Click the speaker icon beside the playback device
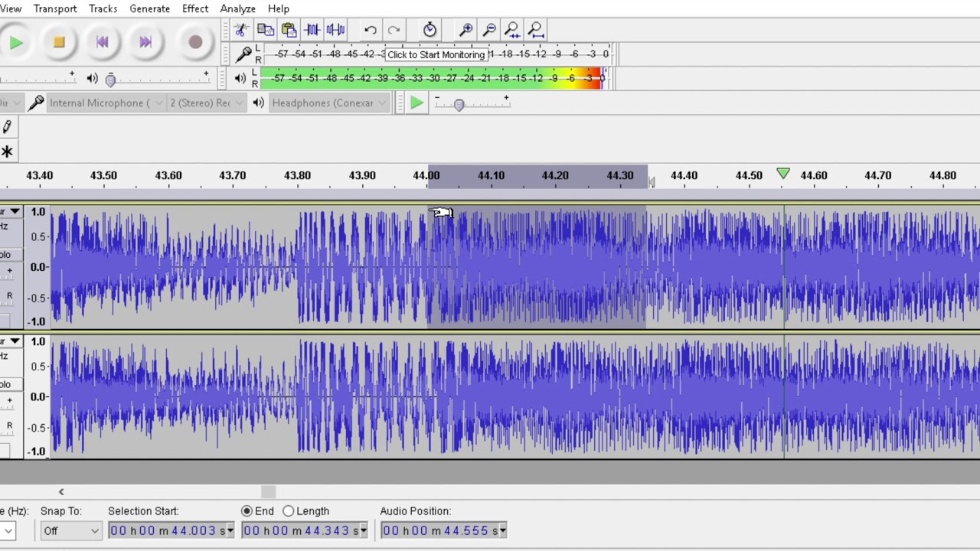 [x=258, y=103]
